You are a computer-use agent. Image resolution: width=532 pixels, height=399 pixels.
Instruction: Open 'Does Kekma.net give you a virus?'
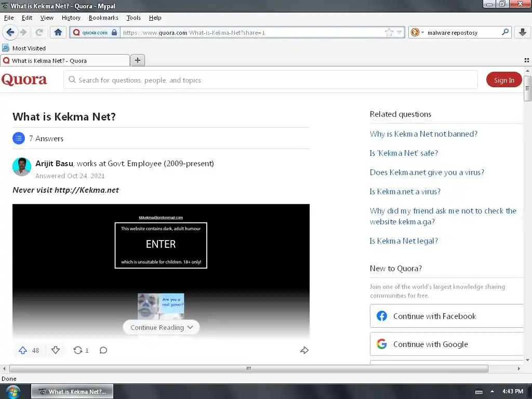(x=427, y=172)
